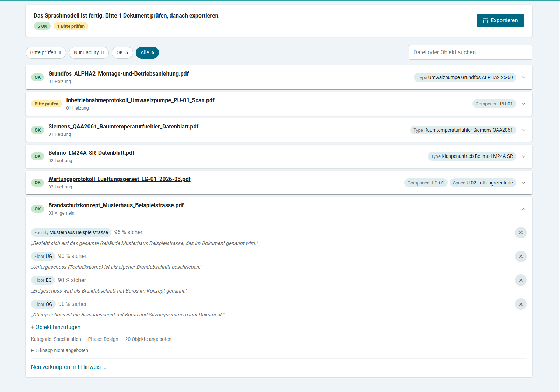
Task: Remove the Floor UG assignment
Action: pyautogui.click(x=521, y=256)
